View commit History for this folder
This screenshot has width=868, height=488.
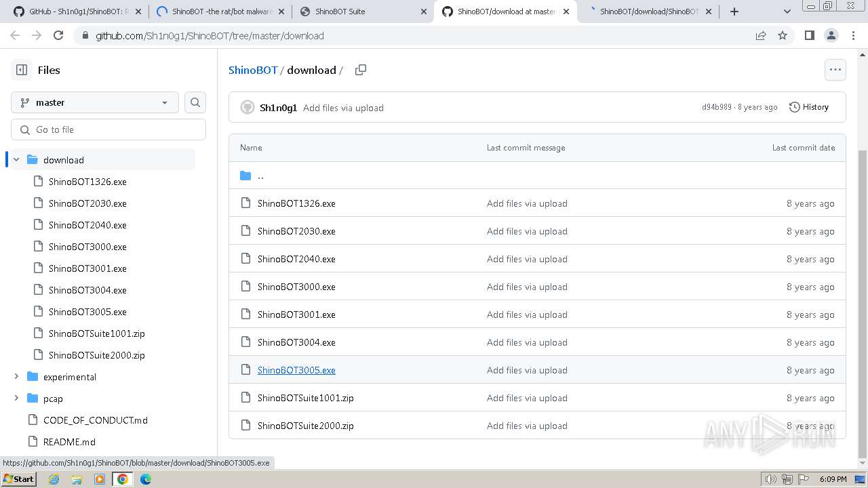pos(809,107)
